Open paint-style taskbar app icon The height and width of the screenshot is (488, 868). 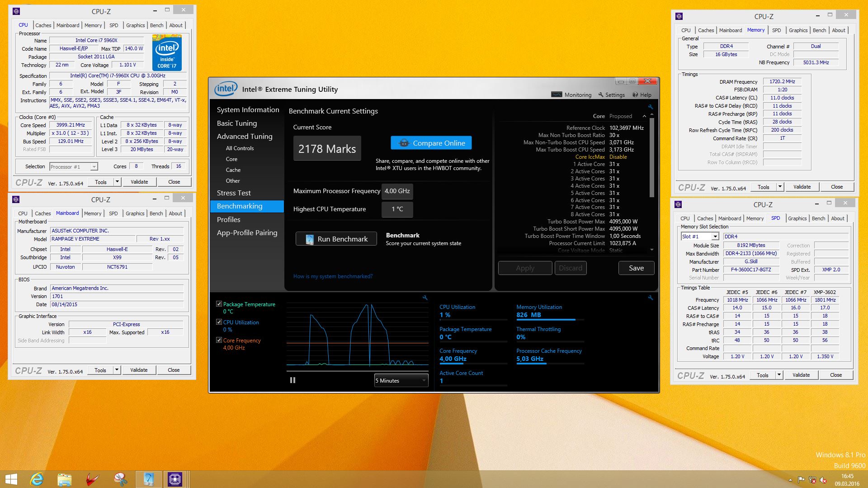click(120, 479)
